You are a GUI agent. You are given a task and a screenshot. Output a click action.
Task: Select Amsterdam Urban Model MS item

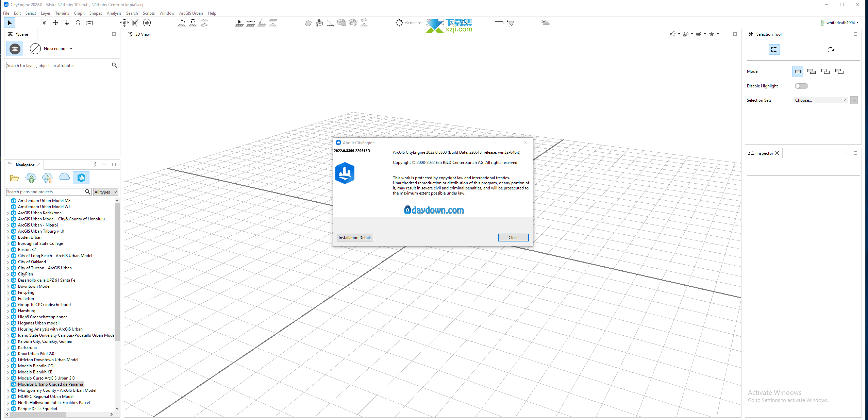point(44,201)
